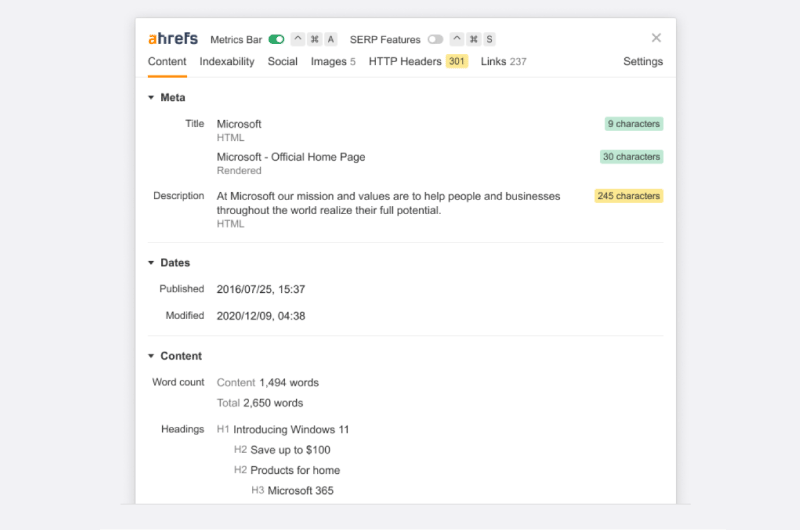800x530 pixels.
Task: Click the SERP Features label
Action: click(x=385, y=40)
